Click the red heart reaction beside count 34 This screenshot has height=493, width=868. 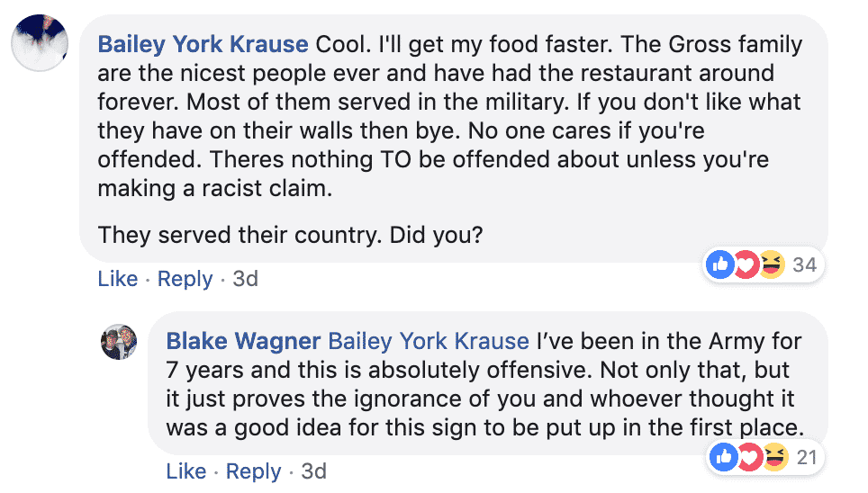pos(746,264)
